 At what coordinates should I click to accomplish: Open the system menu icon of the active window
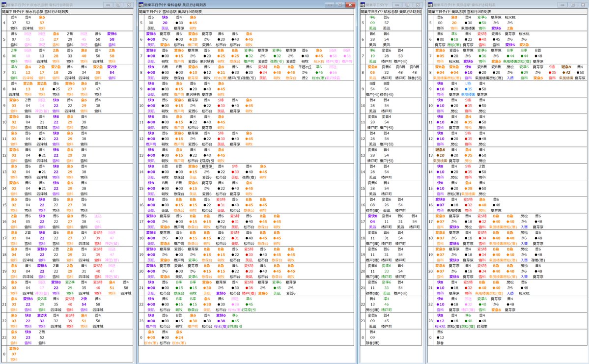coord(141,5)
